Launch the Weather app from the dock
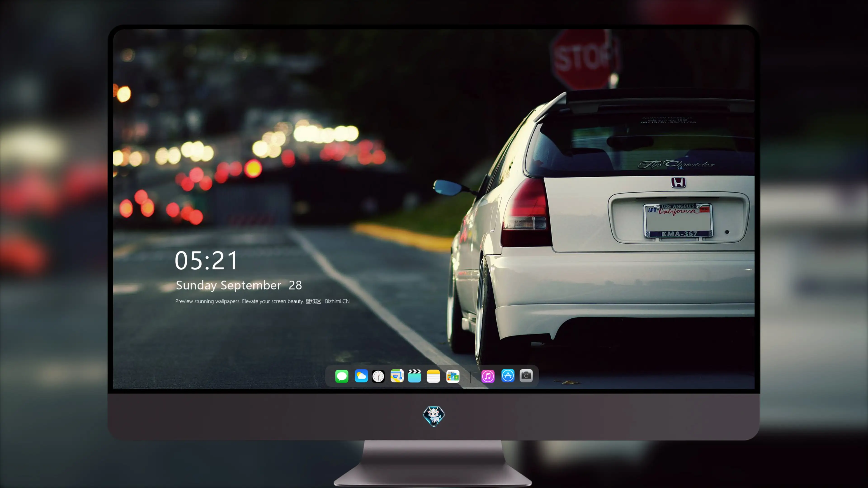The width and height of the screenshot is (868, 488). [x=361, y=376]
